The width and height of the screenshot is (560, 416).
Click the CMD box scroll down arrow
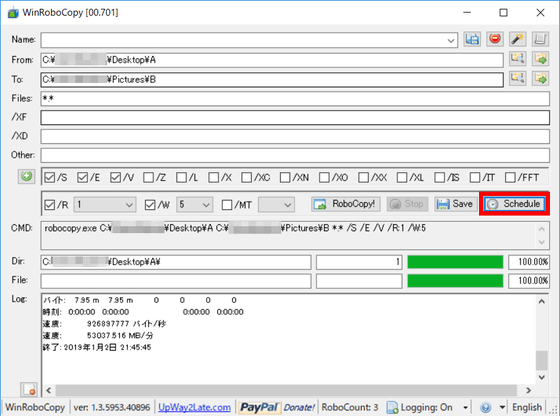[541, 242]
